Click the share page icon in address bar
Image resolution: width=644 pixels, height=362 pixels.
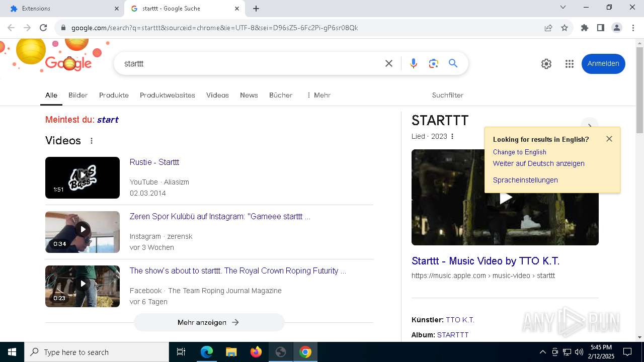548,28
